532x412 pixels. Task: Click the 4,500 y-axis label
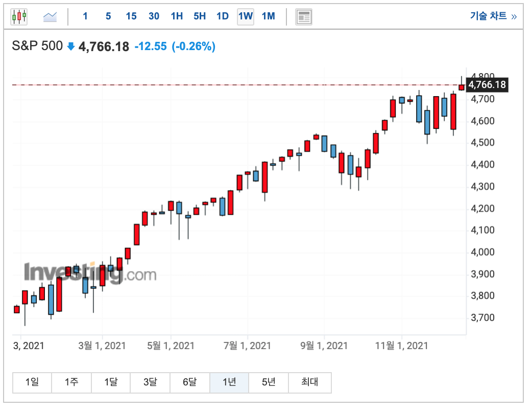point(482,143)
